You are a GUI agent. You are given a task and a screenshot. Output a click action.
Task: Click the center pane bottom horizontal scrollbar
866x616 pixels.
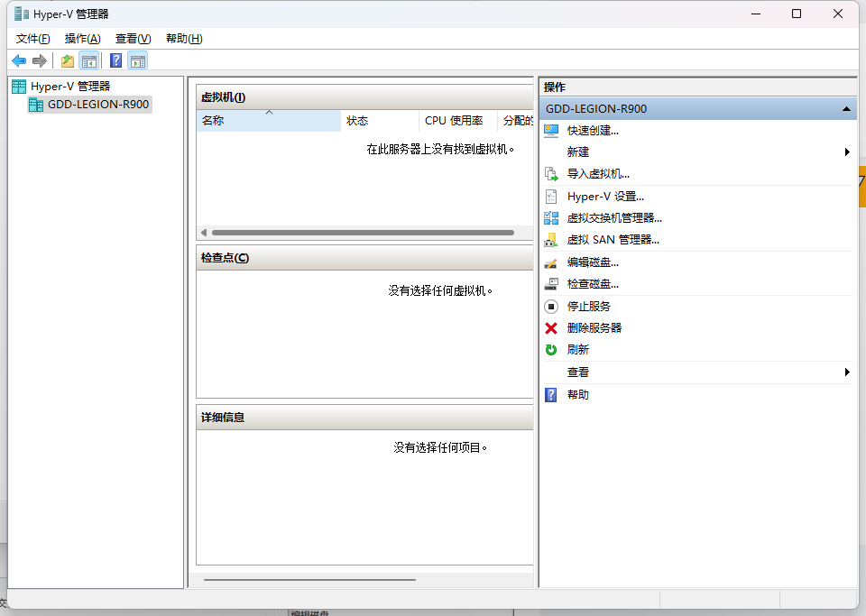point(309,580)
